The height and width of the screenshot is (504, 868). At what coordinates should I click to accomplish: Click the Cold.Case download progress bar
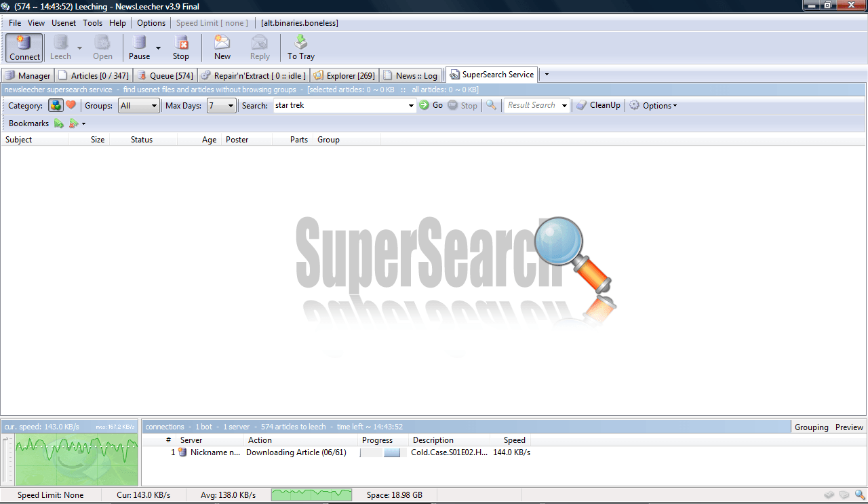point(383,452)
